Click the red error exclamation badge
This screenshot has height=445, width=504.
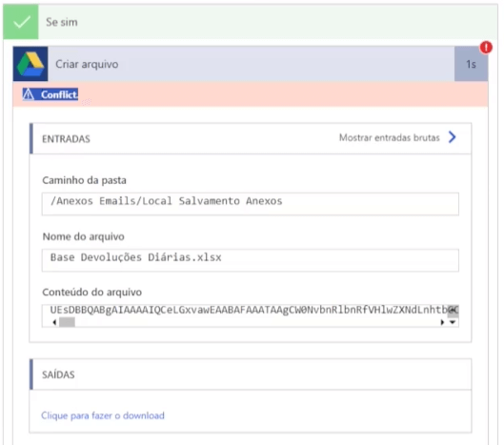[486, 48]
